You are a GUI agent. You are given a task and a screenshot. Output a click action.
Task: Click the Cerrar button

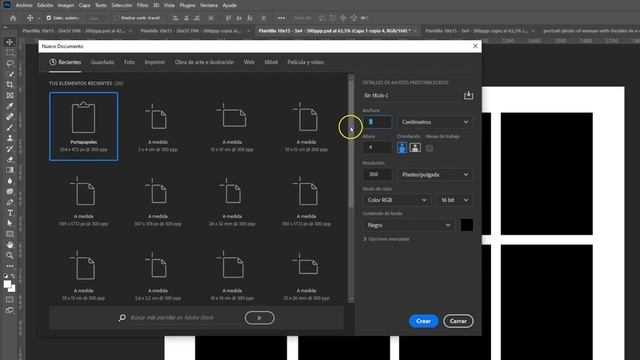coord(458,321)
